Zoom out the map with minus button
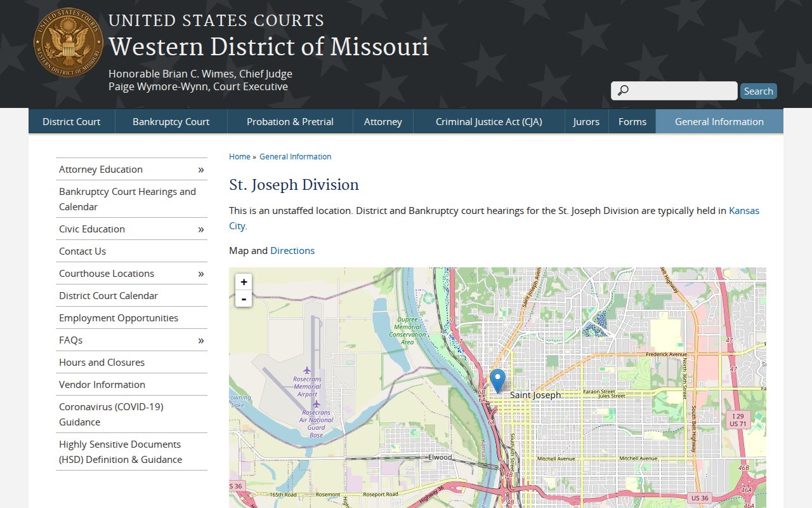This screenshot has width=812, height=508. click(244, 298)
